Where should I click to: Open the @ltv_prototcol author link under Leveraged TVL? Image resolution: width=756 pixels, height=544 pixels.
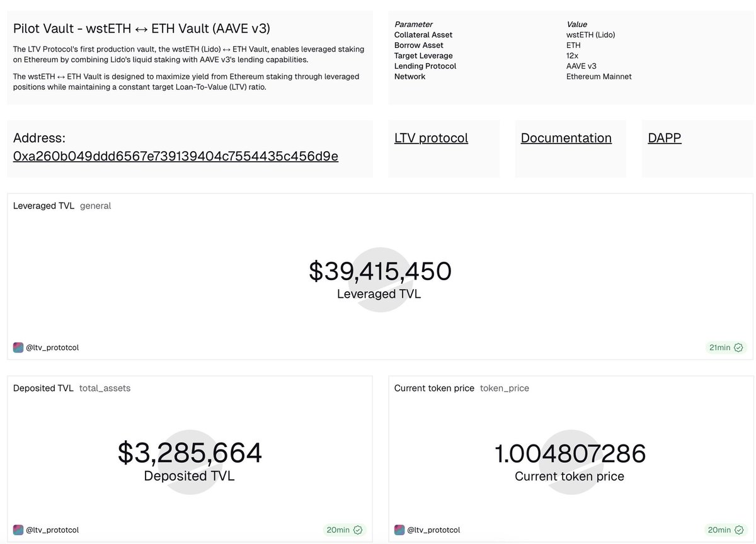click(52, 348)
